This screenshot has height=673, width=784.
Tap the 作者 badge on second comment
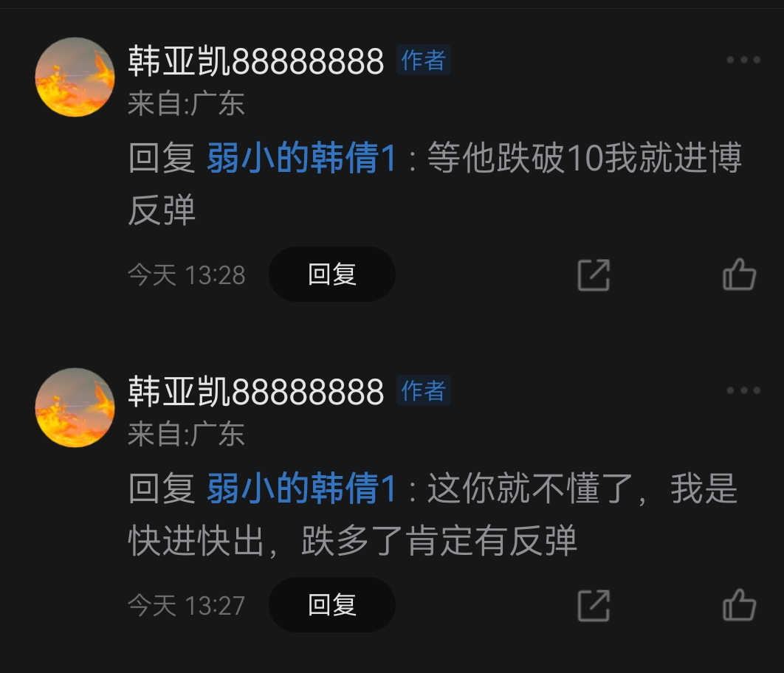(424, 390)
